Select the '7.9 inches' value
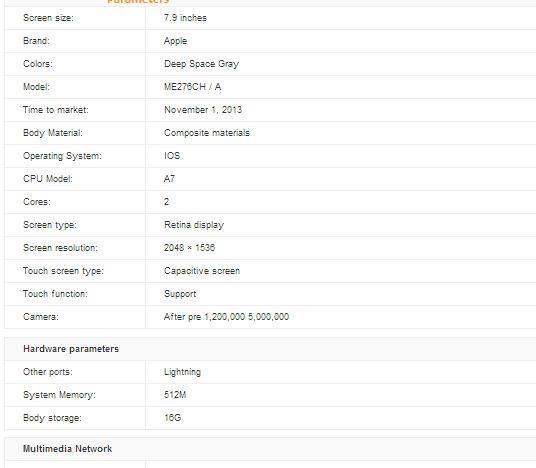 click(185, 18)
